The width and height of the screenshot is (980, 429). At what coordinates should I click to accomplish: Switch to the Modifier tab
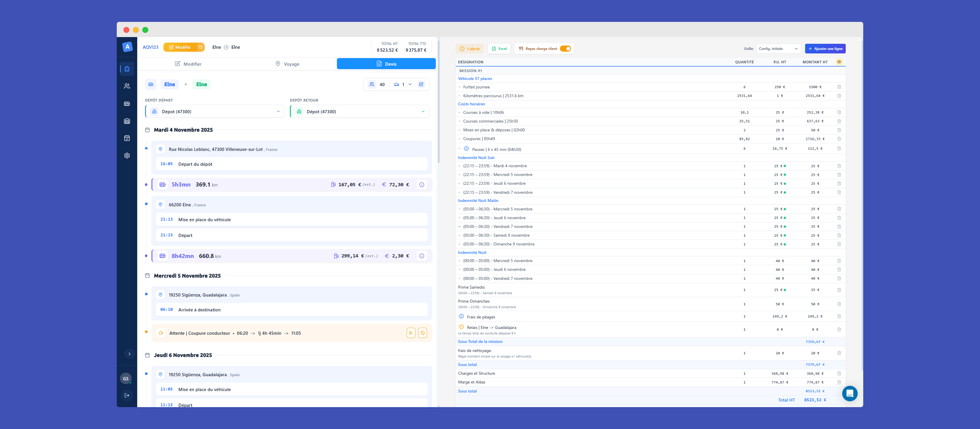pyautogui.click(x=188, y=64)
